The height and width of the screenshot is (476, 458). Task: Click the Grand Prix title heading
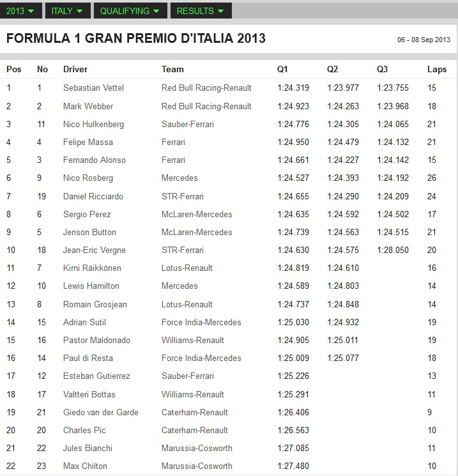coord(136,38)
